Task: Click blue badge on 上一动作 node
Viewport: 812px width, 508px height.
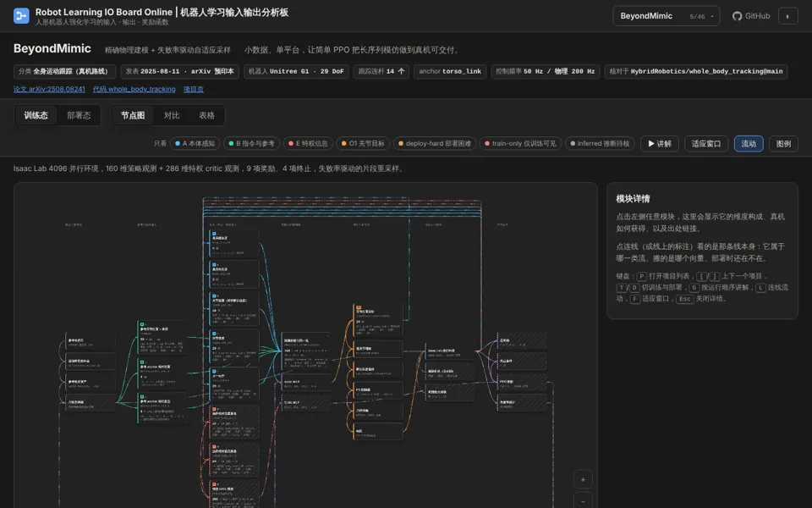Action: tap(214, 371)
